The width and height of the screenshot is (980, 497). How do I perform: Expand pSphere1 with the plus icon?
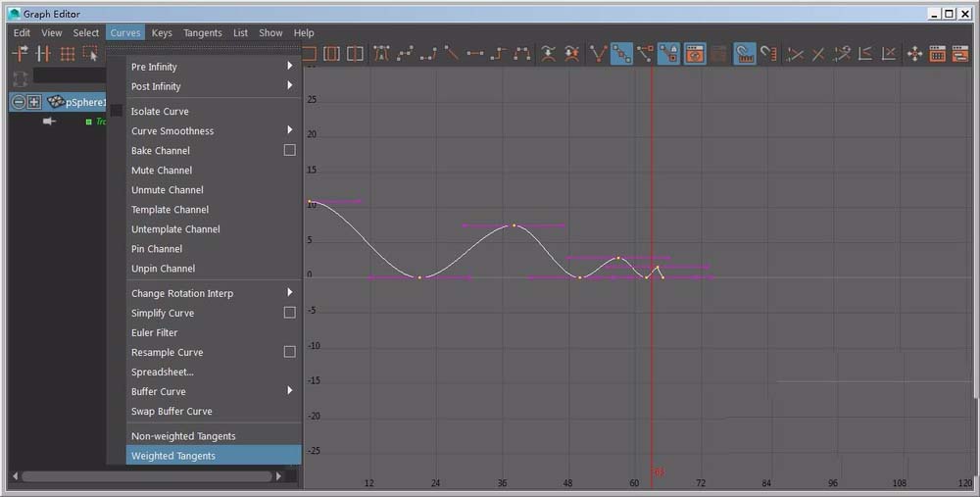tap(33, 102)
